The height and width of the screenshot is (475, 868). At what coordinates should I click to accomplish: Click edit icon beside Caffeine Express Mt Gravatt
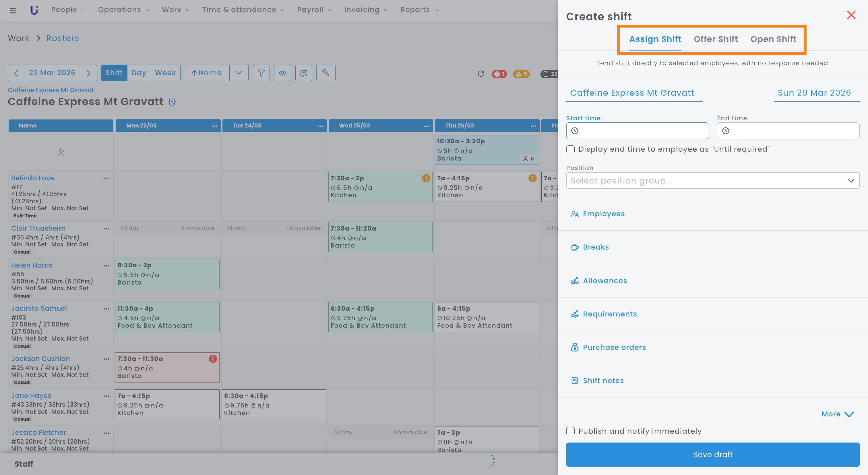click(172, 102)
